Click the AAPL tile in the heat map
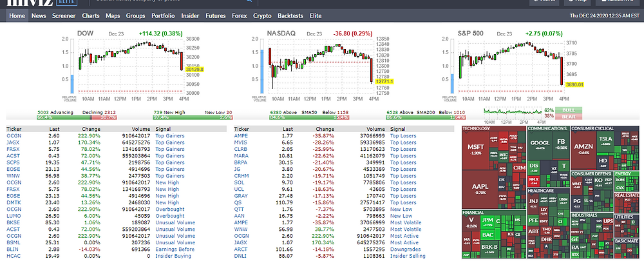This screenshot has height=263, width=644. pyautogui.click(x=479, y=188)
